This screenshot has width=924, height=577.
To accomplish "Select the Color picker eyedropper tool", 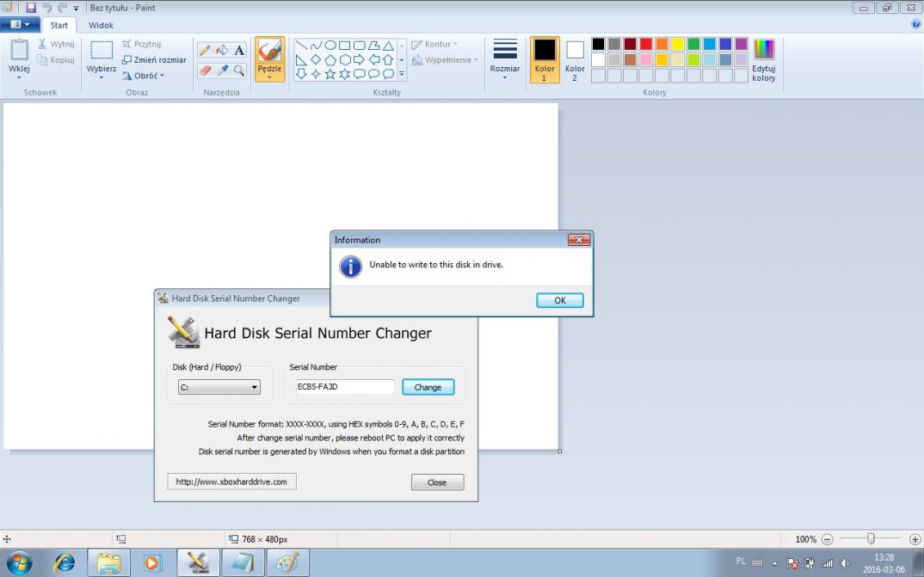I will tap(222, 71).
